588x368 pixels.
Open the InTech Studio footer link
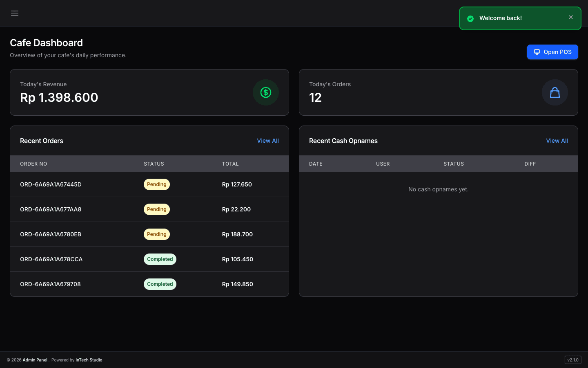click(x=89, y=360)
